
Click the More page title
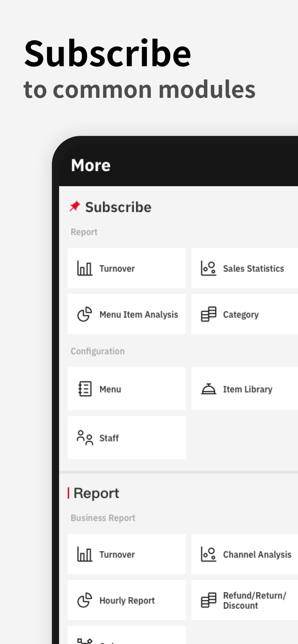(91, 165)
